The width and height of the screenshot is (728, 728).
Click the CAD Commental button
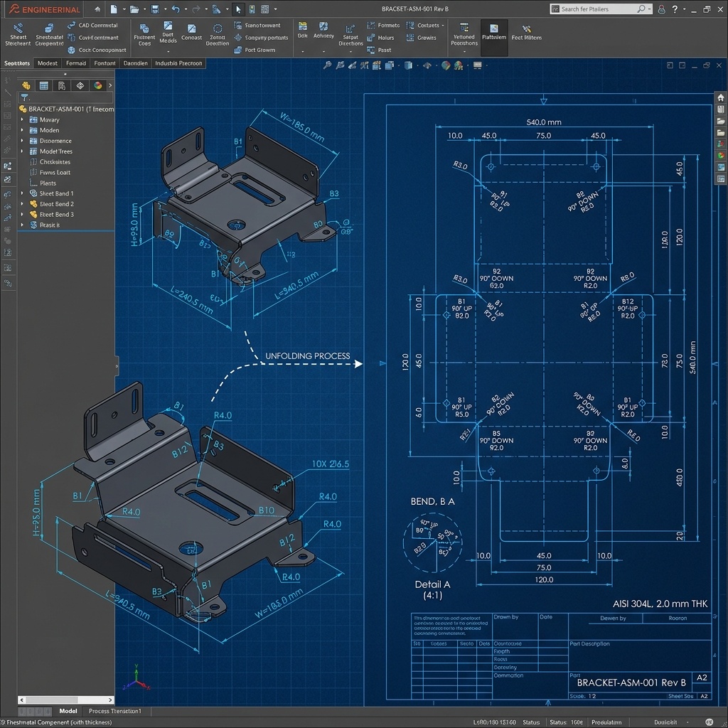tap(93, 26)
